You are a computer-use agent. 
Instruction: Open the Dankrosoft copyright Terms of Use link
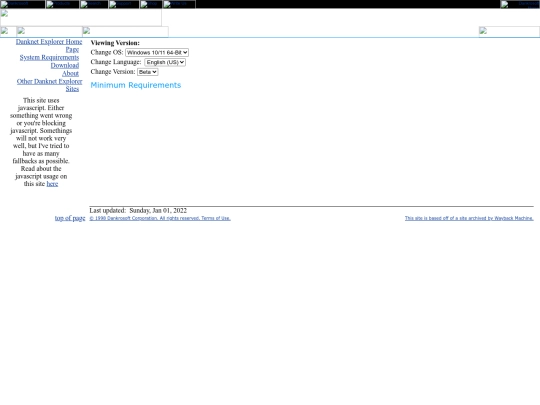point(160,218)
